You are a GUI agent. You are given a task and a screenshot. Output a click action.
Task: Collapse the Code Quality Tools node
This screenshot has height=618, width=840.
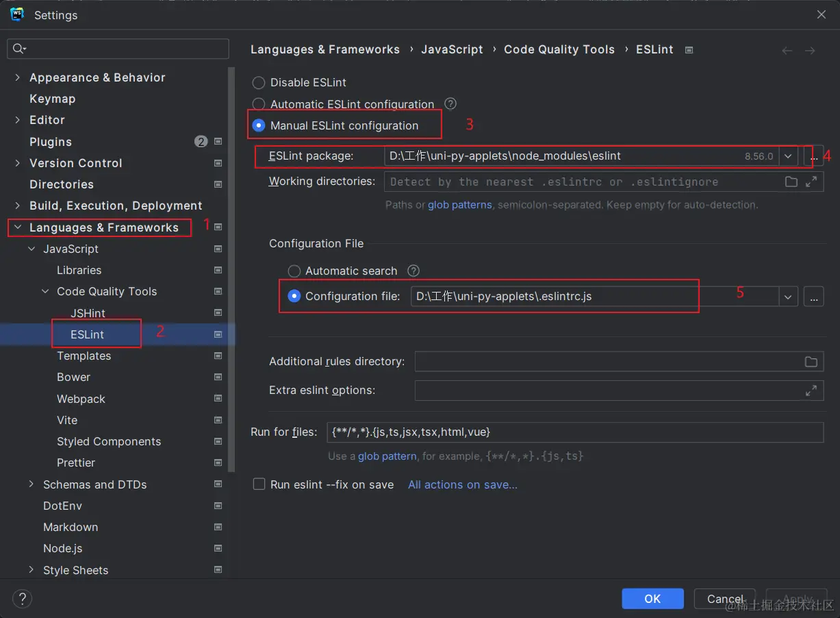click(x=45, y=291)
